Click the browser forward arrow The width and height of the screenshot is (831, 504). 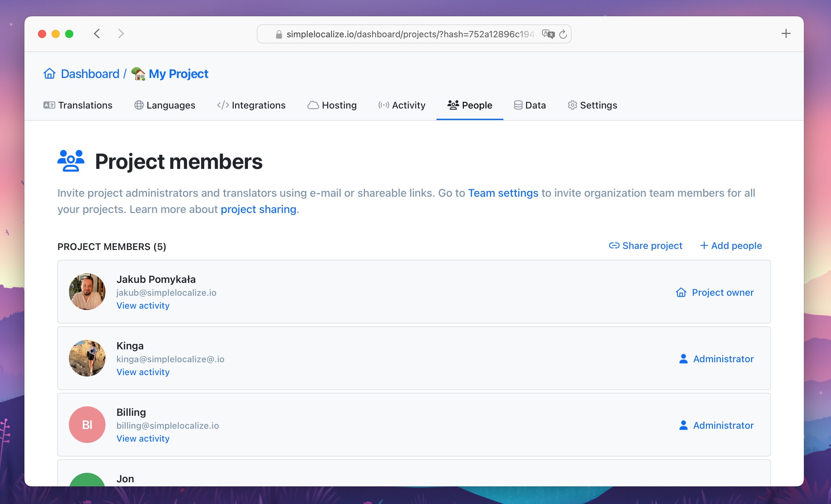(x=121, y=34)
